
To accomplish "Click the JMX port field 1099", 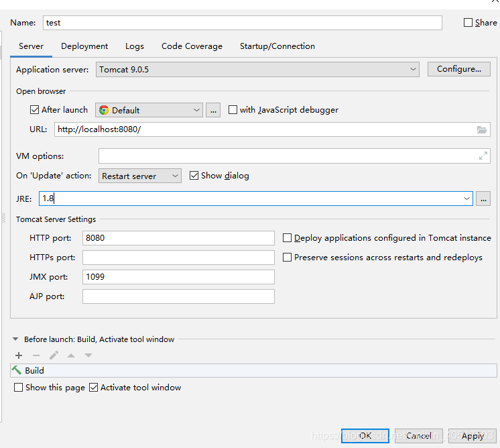I will (x=178, y=277).
